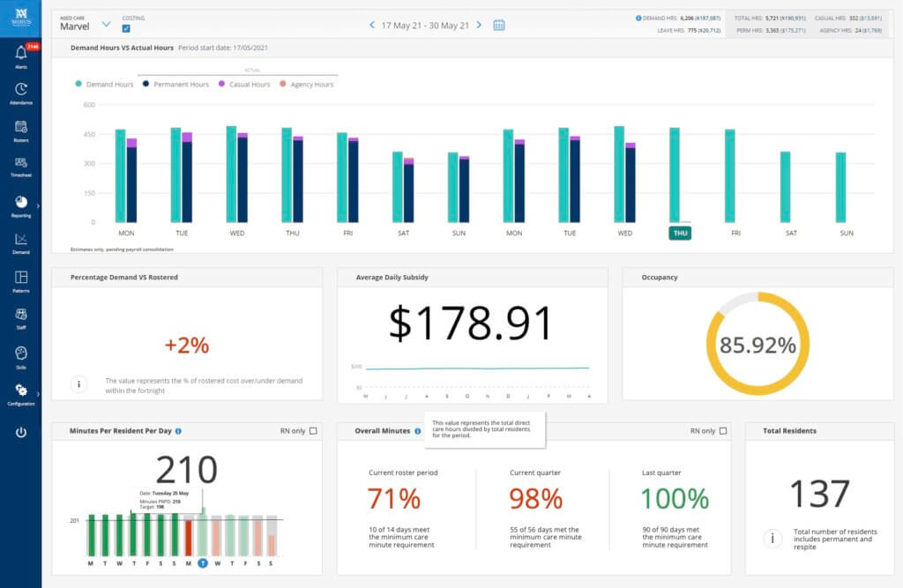Viewport: 903px width, 588px height.
Task: Expand the Aged Care Marvel dropdown
Action: 107,25
